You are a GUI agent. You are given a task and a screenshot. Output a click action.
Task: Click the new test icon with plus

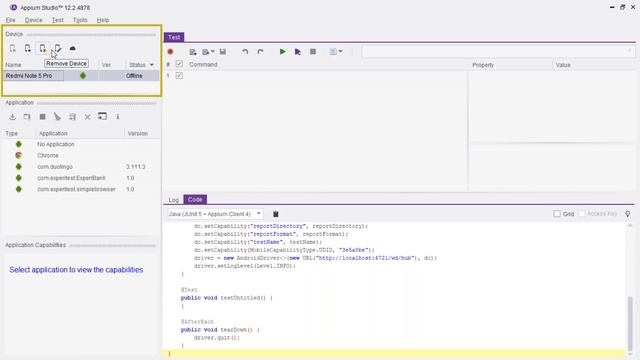(193, 52)
